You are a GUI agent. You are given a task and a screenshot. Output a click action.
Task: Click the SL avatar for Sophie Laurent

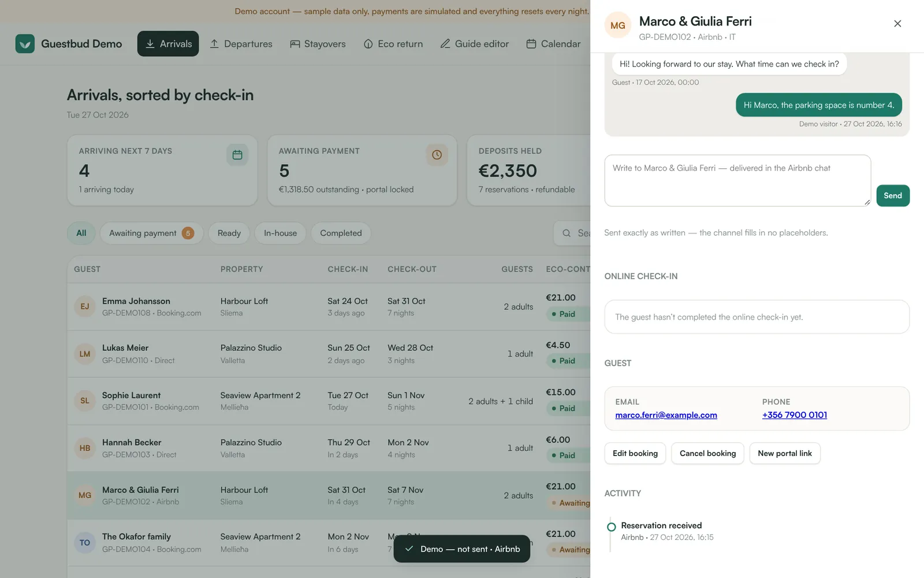pos(85,401)
